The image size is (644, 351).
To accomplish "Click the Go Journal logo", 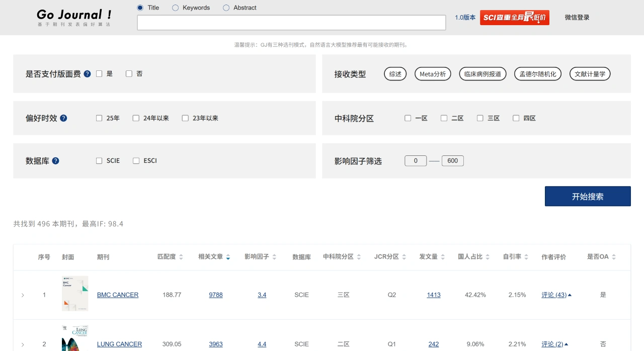I will click(74, 17).
